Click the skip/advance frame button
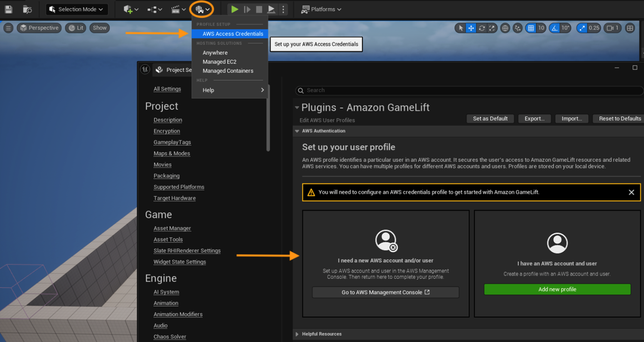The width and height of the screenshot is (644, 342). 247,9
